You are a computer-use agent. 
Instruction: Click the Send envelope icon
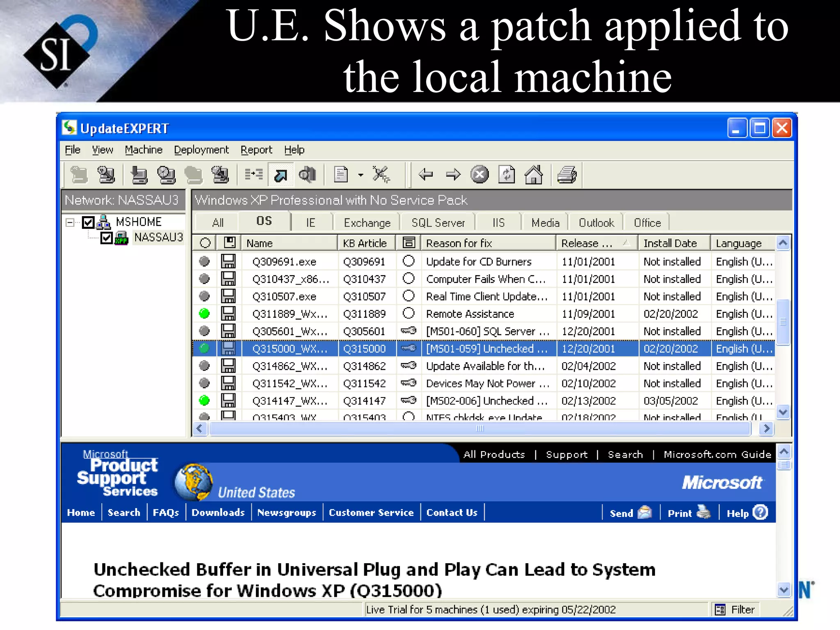[645, 512]
